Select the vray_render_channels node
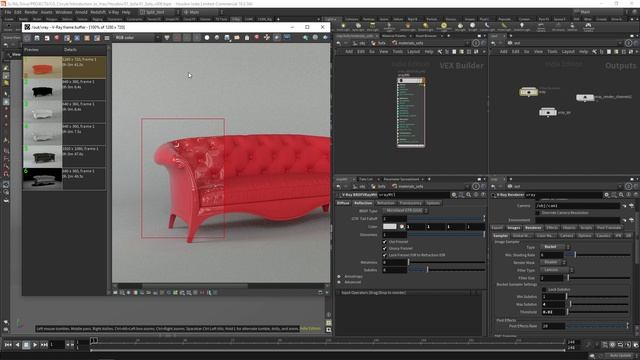This screenshot has width=640, height=360. click(585, 97)
